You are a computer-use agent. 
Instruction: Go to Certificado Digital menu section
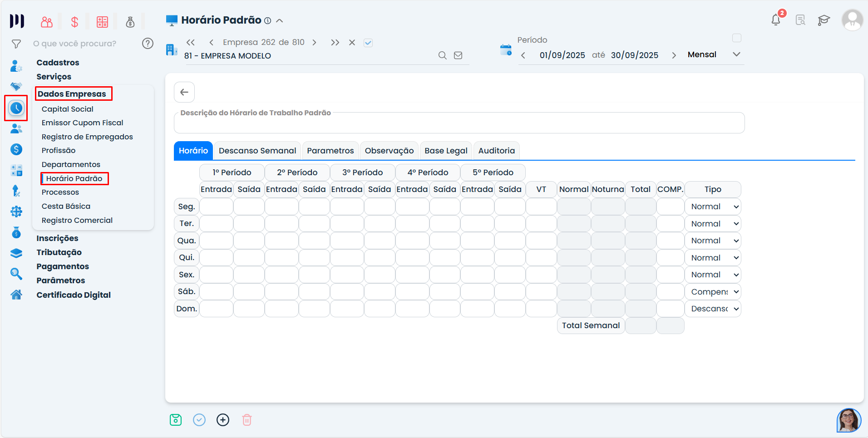74,295
